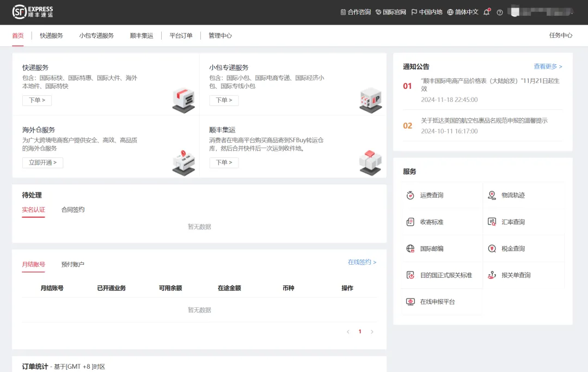Open the 查看更多 announcements link
Screen dimensions: 588x372
(548, 66)
